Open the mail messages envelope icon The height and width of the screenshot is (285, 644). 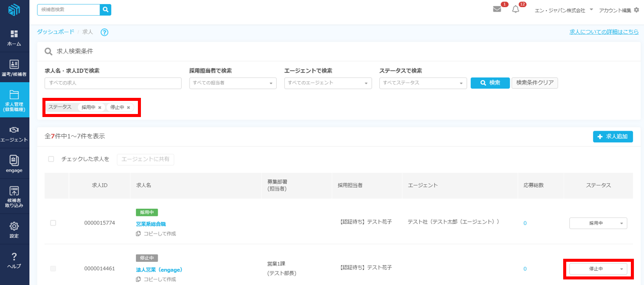497,10
